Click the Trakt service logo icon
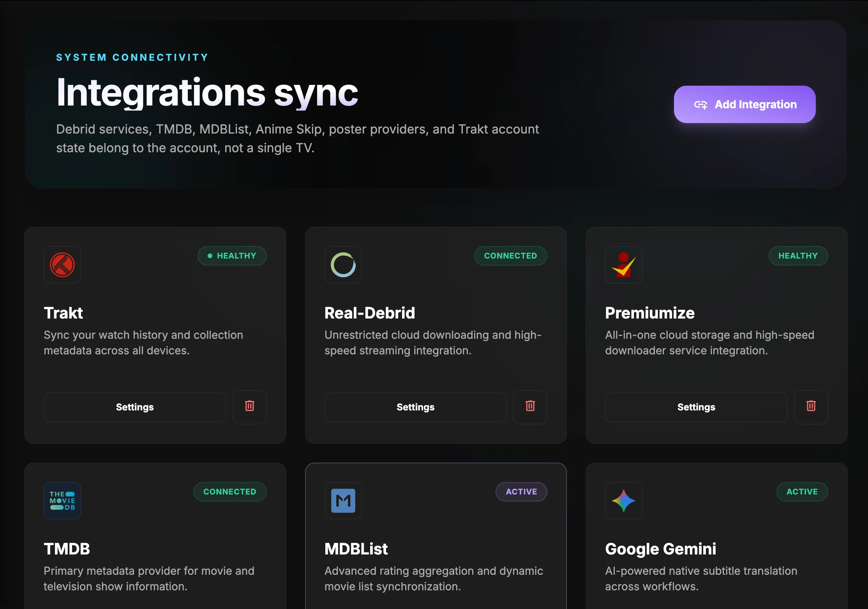 [x=62, y=265]
